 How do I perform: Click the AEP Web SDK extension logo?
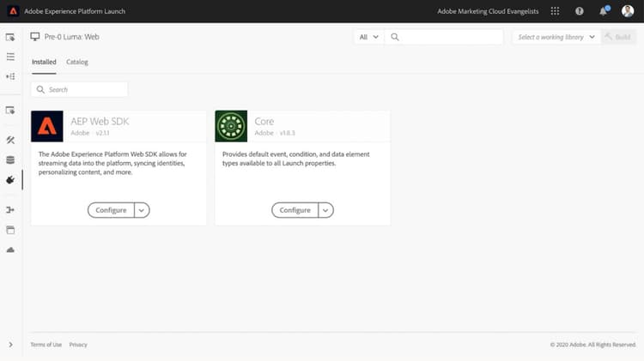(47, 126)
